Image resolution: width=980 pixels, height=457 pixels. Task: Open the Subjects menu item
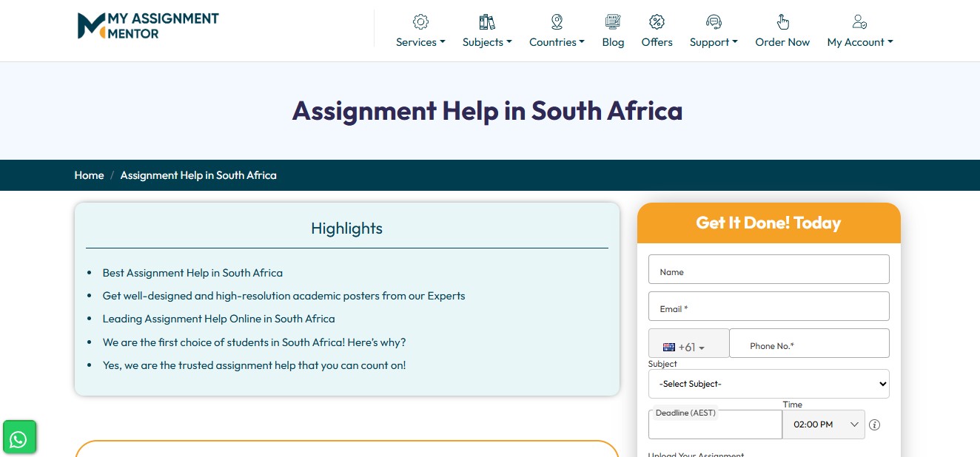click(x=487, y=42)
